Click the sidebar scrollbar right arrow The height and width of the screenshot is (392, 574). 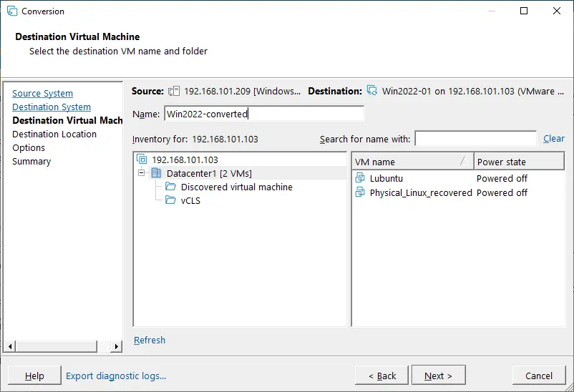click(117, 346)
